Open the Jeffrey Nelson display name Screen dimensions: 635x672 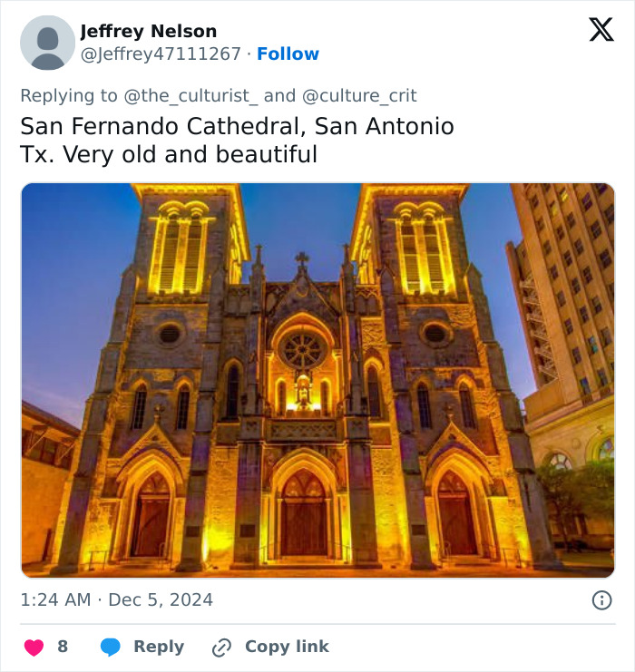[x=149, y=32]
